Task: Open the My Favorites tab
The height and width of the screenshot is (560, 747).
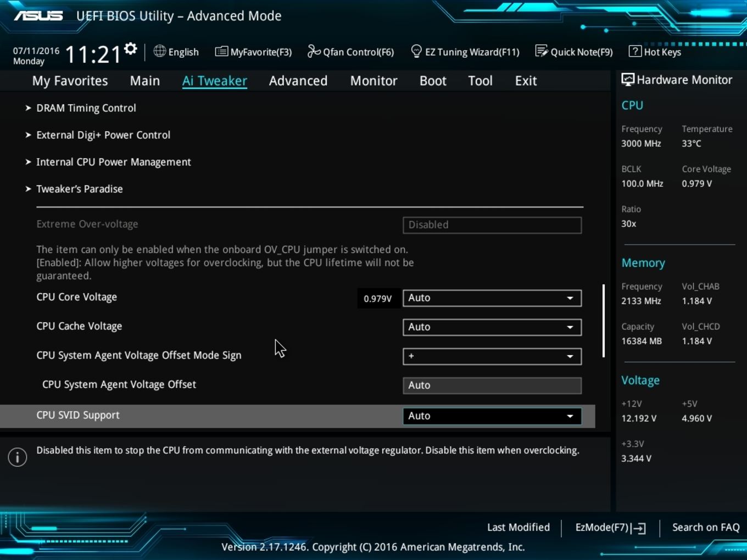Action: click(70, 81)
